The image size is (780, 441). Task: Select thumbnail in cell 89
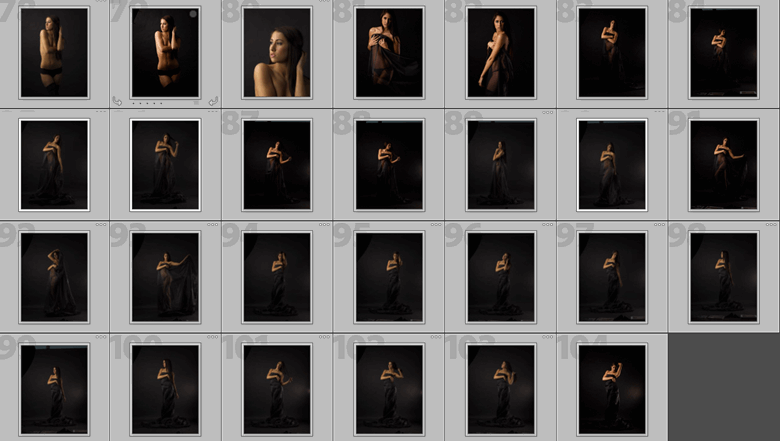click(x=501, y=164)
